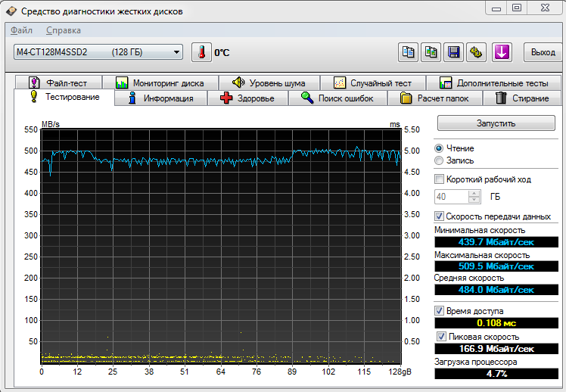Click the 439.7 Мбайт/сек minimum speed value
The width and height of the screenshot is (566, 392).
click(496, 242)
